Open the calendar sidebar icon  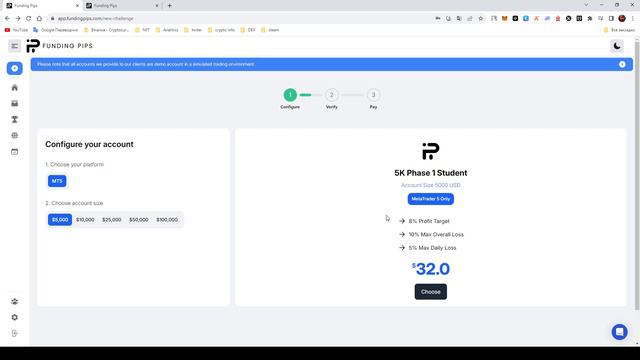click(15, 152)
